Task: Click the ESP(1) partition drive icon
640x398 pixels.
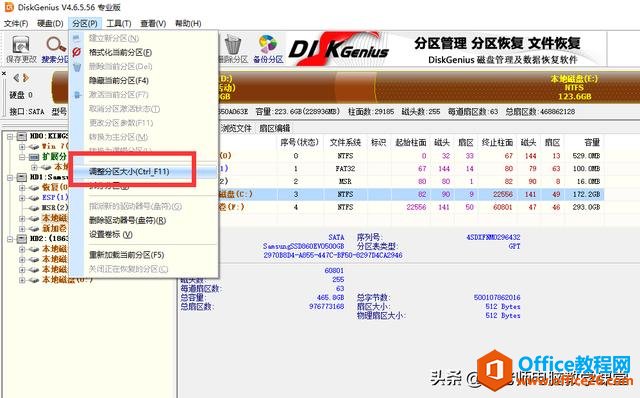Action: 34,198
